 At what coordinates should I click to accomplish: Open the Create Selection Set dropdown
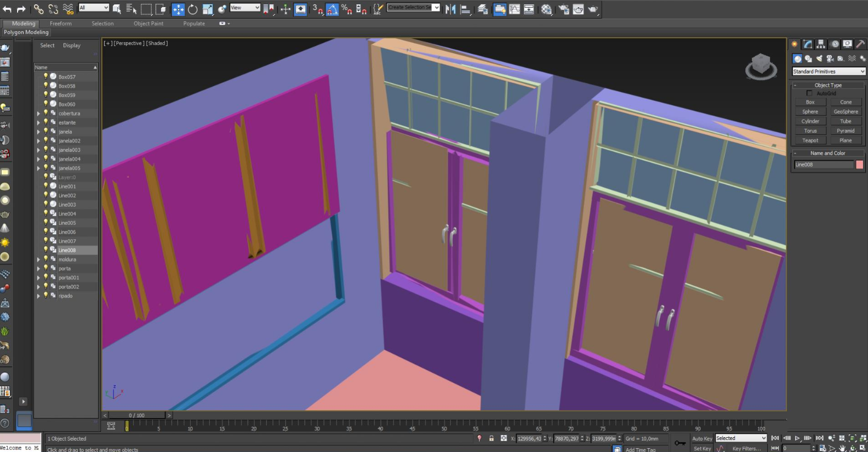[x=414, y=8]
